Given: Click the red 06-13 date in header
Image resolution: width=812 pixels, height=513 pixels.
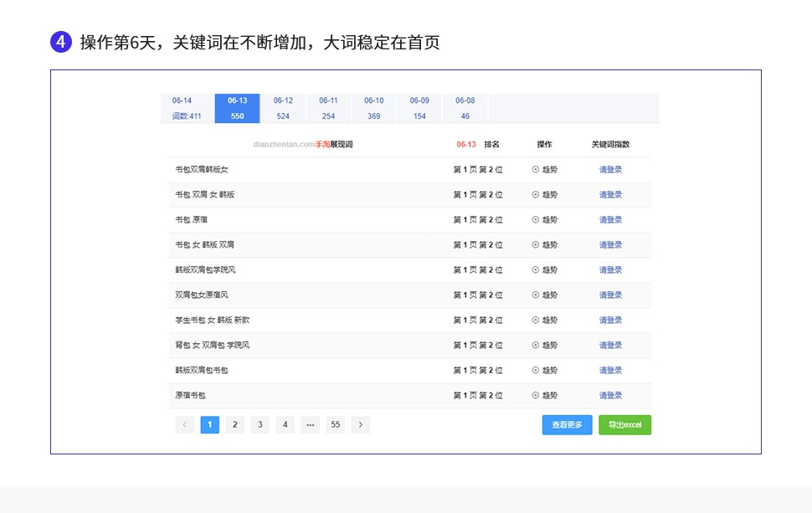Looking at the screenshot, I should coord(466,145).
